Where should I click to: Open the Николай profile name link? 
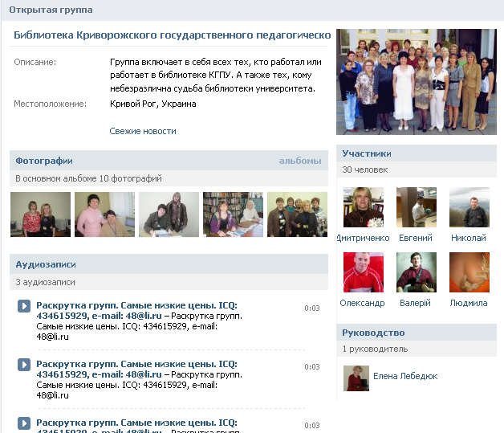coord(469,238)
